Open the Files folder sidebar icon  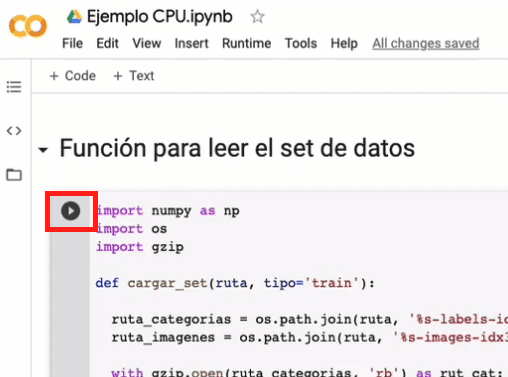click(x=14, y=175)
